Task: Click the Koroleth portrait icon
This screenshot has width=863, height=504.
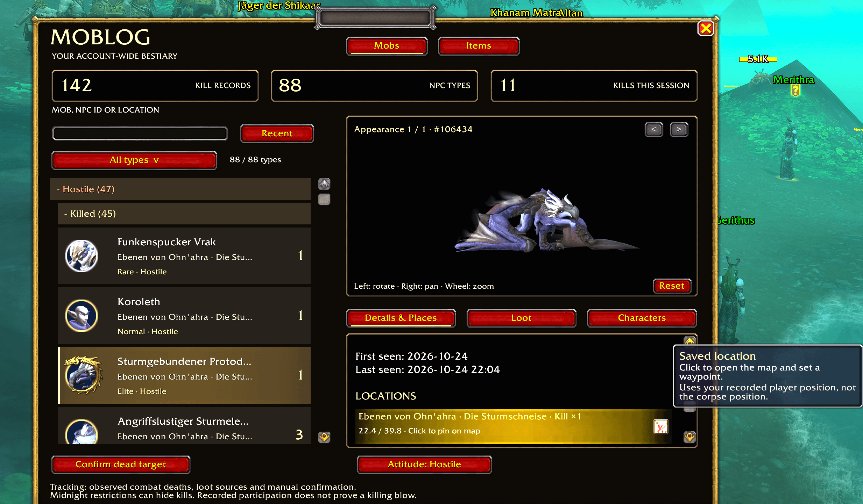Action: tap(81, 316)
